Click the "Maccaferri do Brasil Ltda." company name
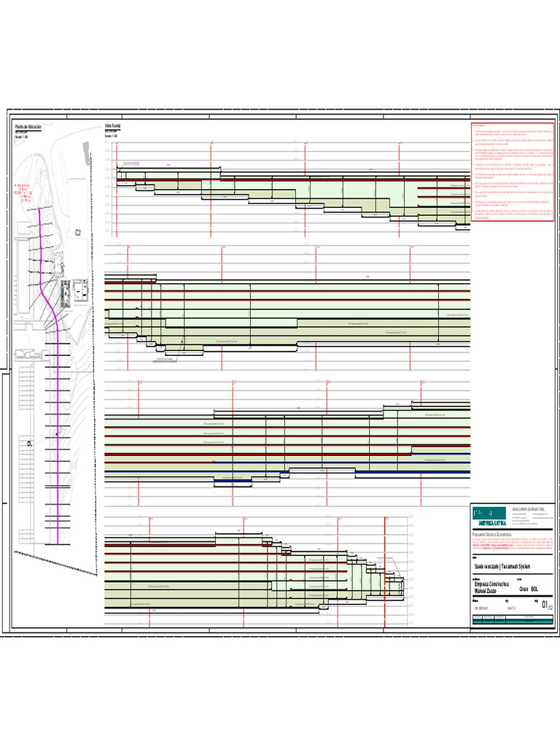The width and height of the screenshot is (560, 747). 528,509
